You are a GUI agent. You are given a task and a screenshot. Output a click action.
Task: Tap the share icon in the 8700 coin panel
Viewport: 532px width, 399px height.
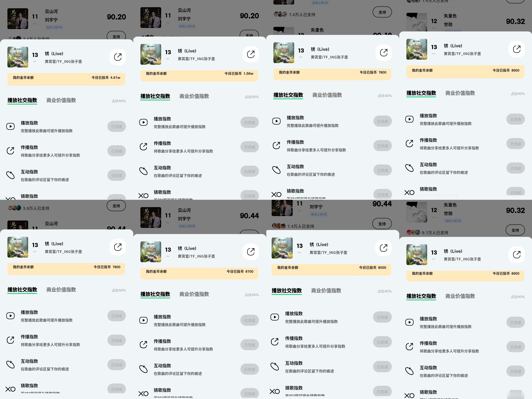[251, 252]
